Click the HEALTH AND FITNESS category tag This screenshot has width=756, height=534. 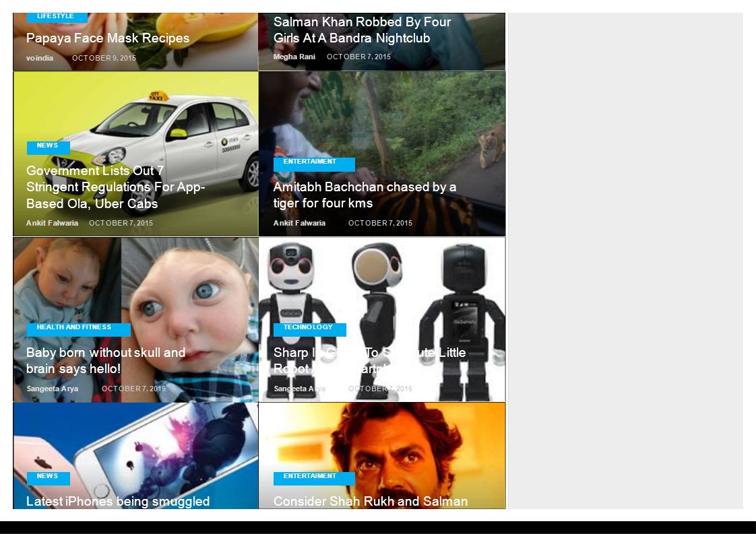tap(79, 329)
